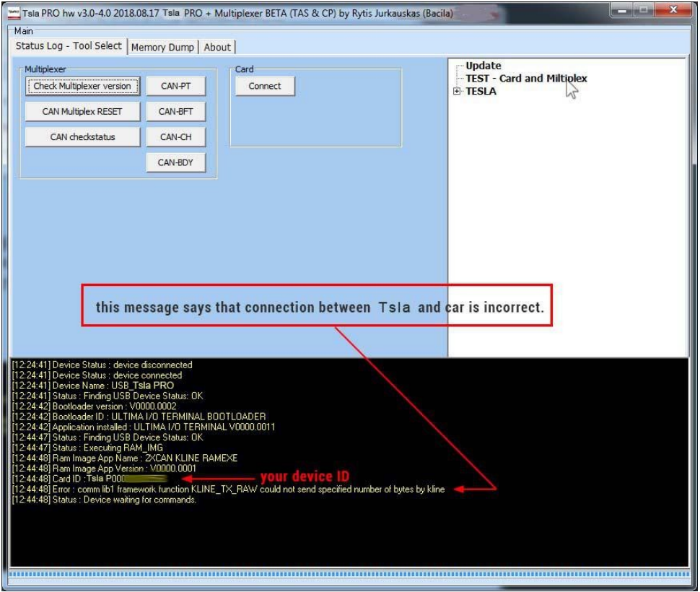Click 'Device Name : USB_Tsla PRO' log line

coord(93,386)
